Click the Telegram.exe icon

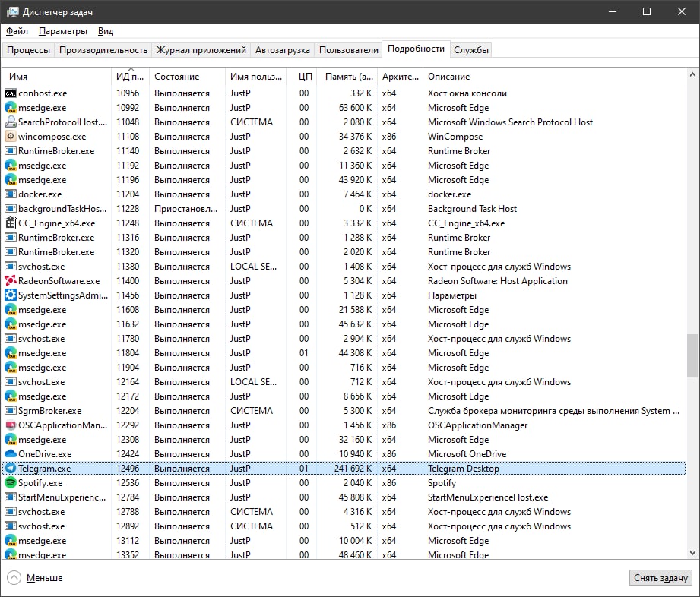pyautogui.click(x=11, y=469)
